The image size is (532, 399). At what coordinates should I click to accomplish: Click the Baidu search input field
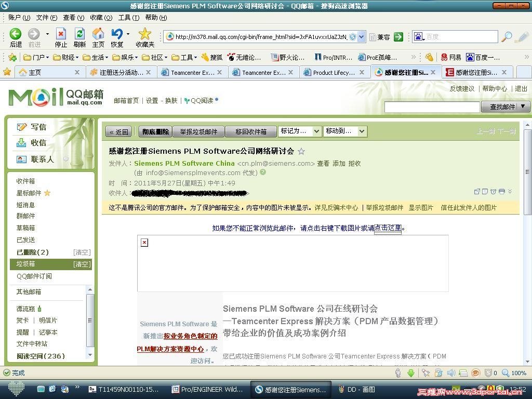tap(461, 37)
